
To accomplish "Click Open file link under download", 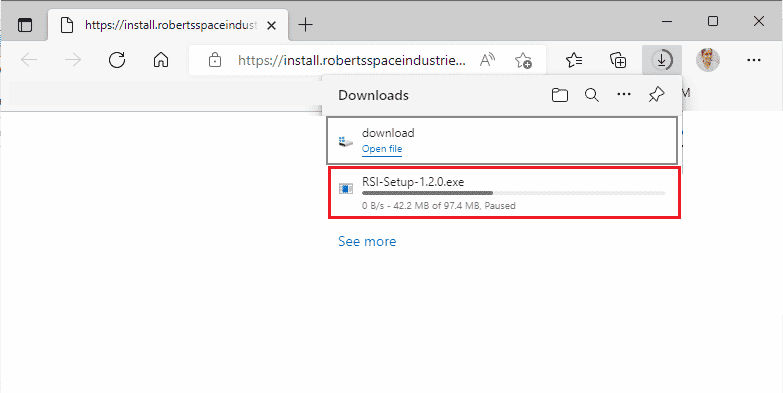I will pos(382,149).
